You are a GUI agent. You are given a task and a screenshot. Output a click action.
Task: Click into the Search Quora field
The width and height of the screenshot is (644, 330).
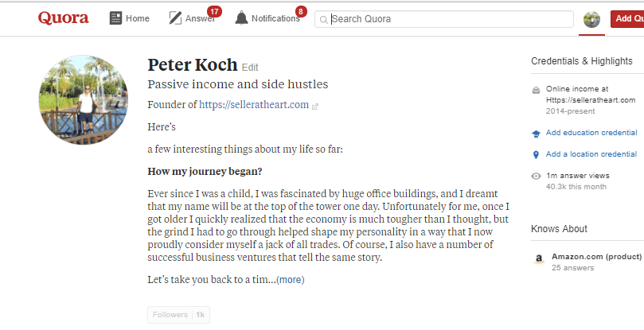(x=444, y=19)
